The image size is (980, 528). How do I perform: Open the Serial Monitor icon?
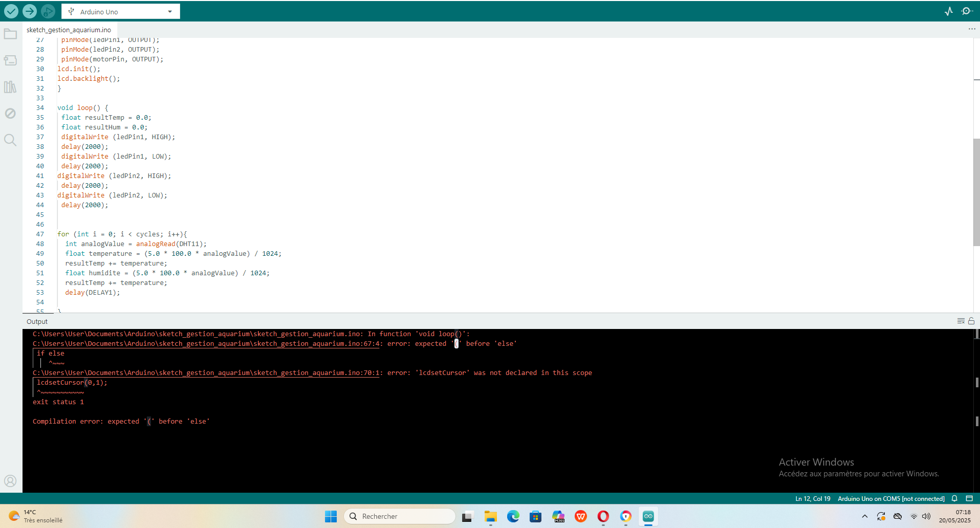pyautogui.click(x=967, y=11)
